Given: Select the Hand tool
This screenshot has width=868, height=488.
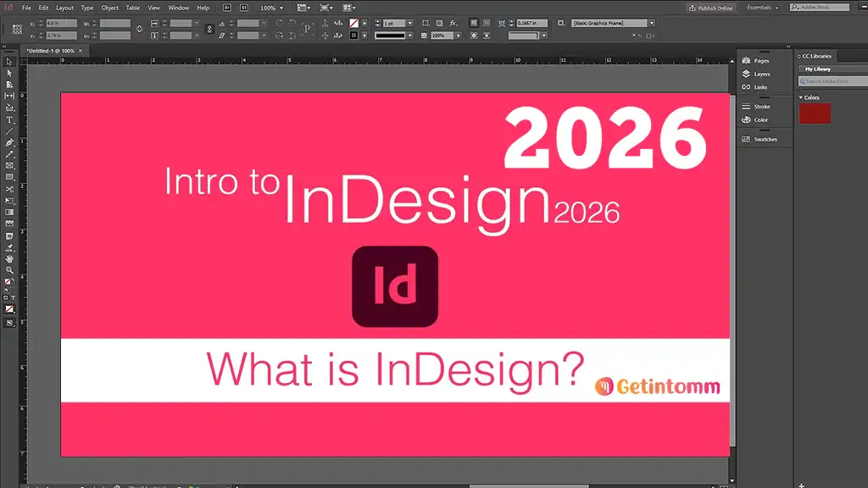Looking at the screenshot, I should pos(9,259).
